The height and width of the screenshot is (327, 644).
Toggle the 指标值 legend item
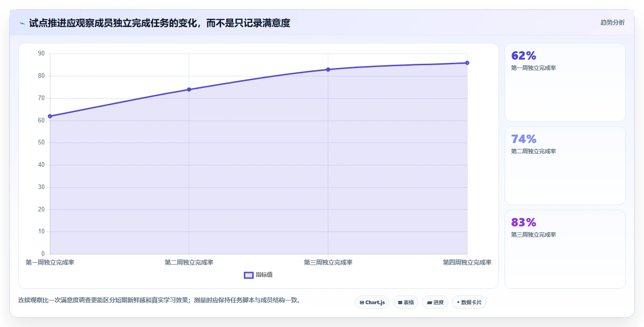pyautogui.click(x=258, y=275)
